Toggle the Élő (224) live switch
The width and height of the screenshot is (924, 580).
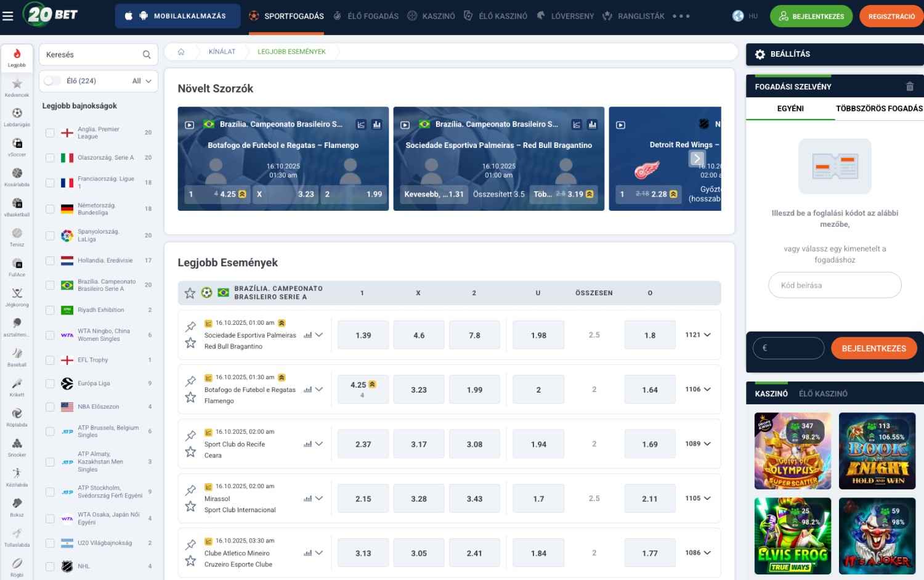(x=52, y=81)
